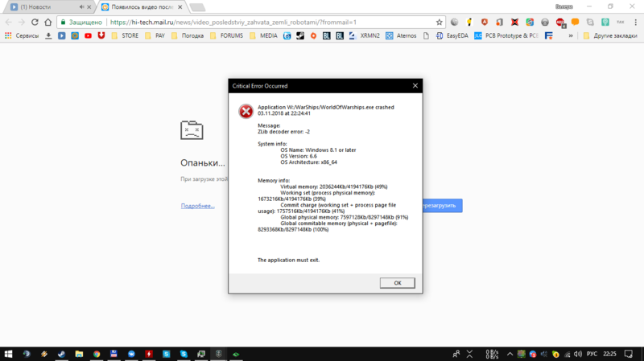The image size is (644, 361).
Task: Open VK app from the taskbar
Action: tap(131, 354)
